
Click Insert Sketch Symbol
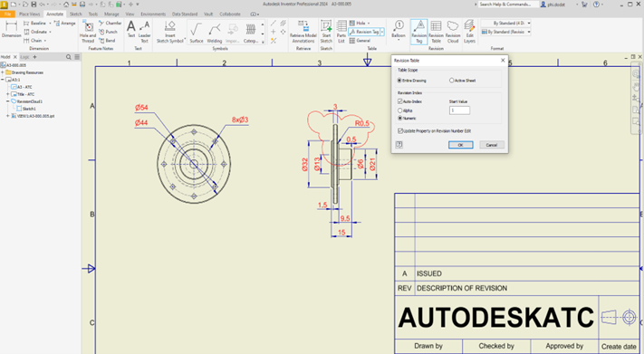click(170, 32)
